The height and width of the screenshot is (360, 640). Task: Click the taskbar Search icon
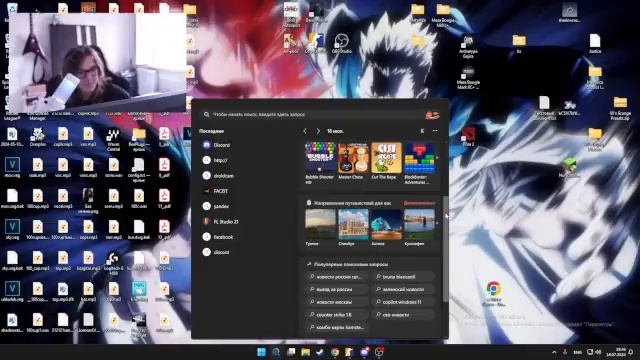pos(276,352)
